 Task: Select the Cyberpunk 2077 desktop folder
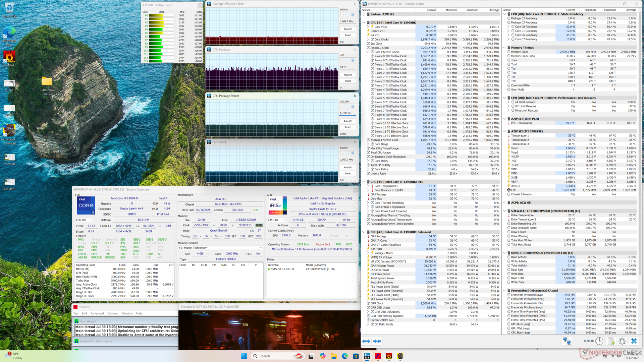(x=47, y=86)
